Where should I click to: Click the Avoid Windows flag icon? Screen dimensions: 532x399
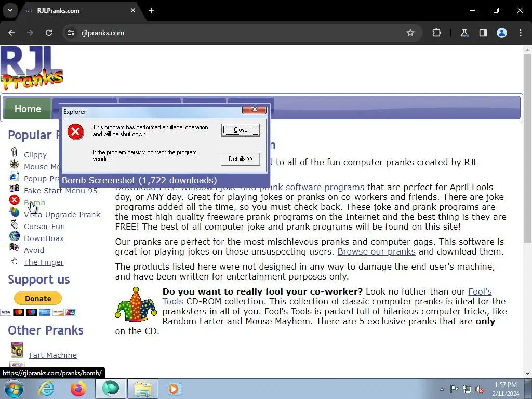point(14,247)
